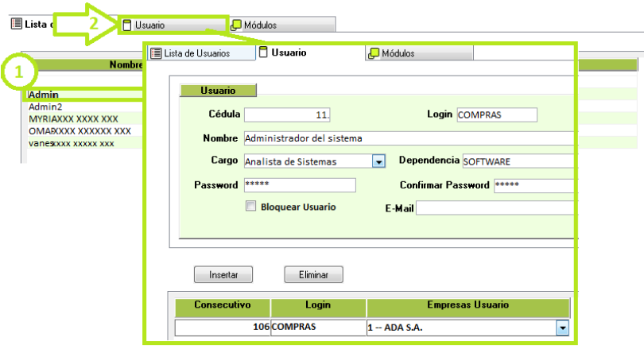Click the green Módulos icon in foreground tab
The width and height of the screenshot is (644, 353).
(x=374, y=53)
